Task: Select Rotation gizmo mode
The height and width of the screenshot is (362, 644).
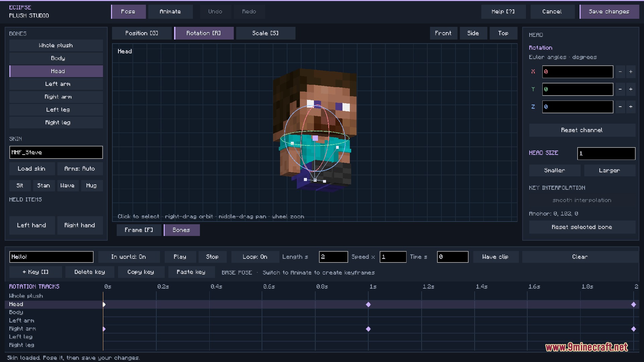Action: [204, 33]
